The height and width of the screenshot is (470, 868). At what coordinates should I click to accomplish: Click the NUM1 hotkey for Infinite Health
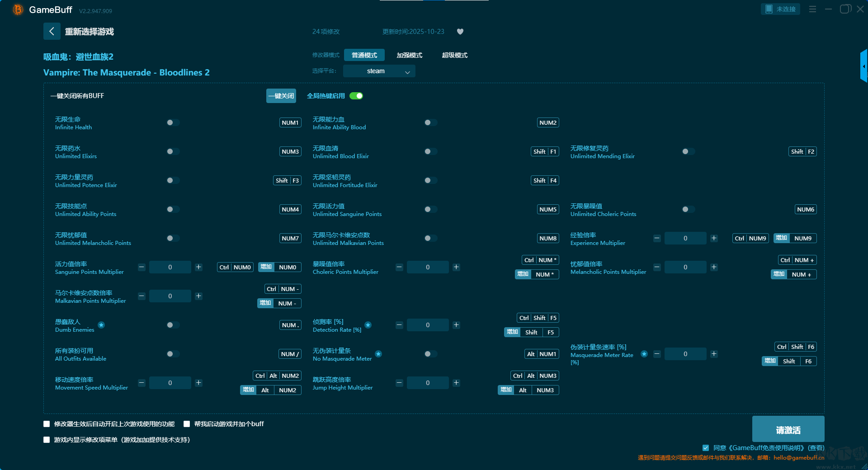point(290,122)
